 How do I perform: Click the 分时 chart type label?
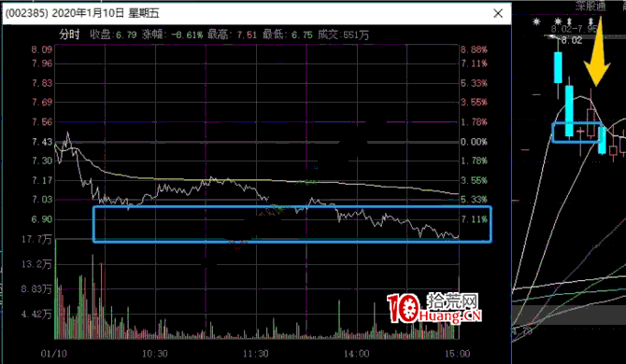click(69, 35)
